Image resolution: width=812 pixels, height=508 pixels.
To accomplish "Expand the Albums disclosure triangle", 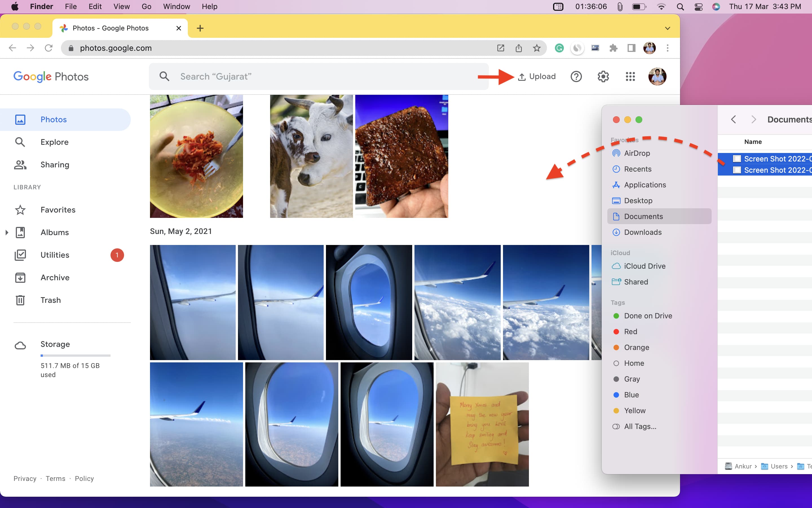I will [x=7, y=232].
